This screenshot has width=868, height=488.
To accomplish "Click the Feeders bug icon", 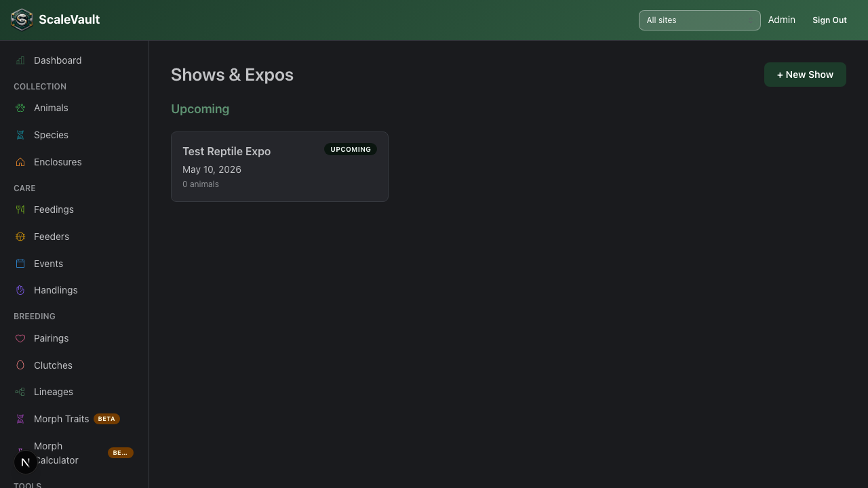I will [x=20, y=237].
